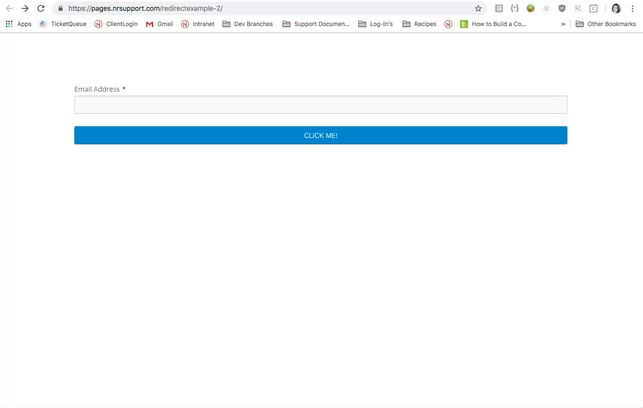Click the faded image extension icon
This screenshot has width=643, height=408.
pos(578,8)
